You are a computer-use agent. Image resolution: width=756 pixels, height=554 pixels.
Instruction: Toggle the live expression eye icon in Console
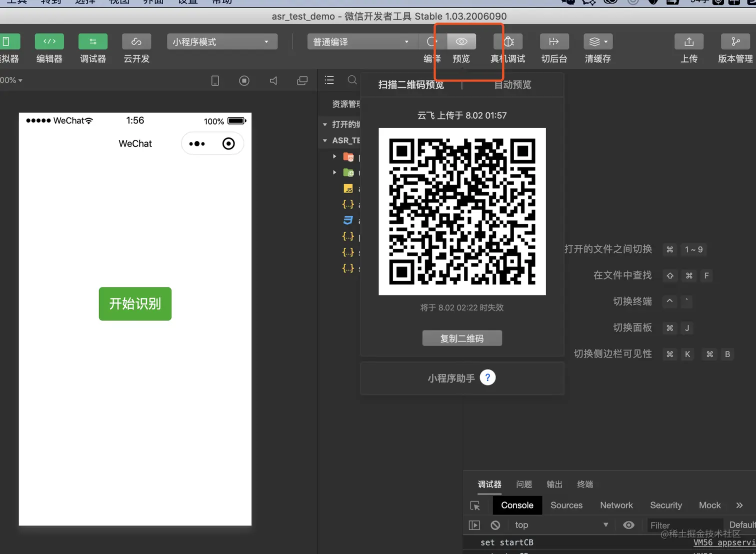point(628,525)
